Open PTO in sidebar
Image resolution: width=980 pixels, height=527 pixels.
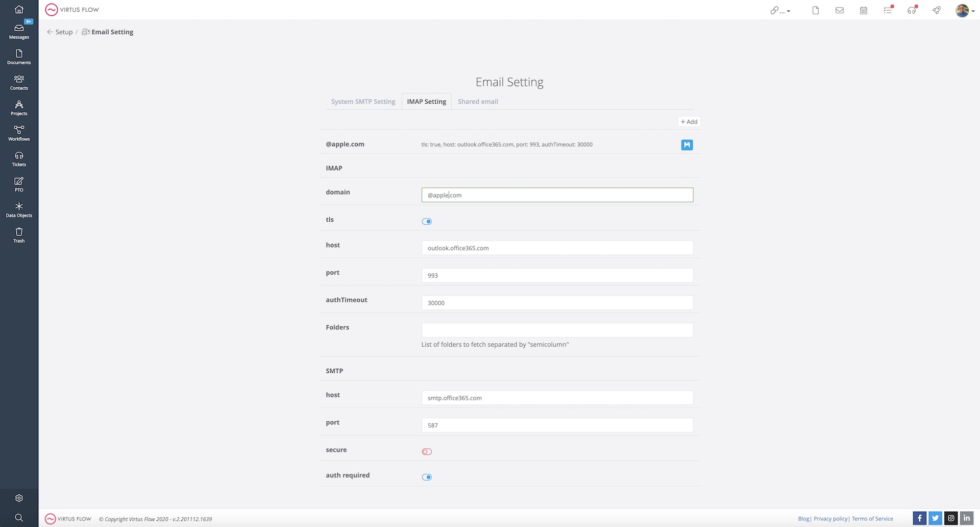[19, 184]
